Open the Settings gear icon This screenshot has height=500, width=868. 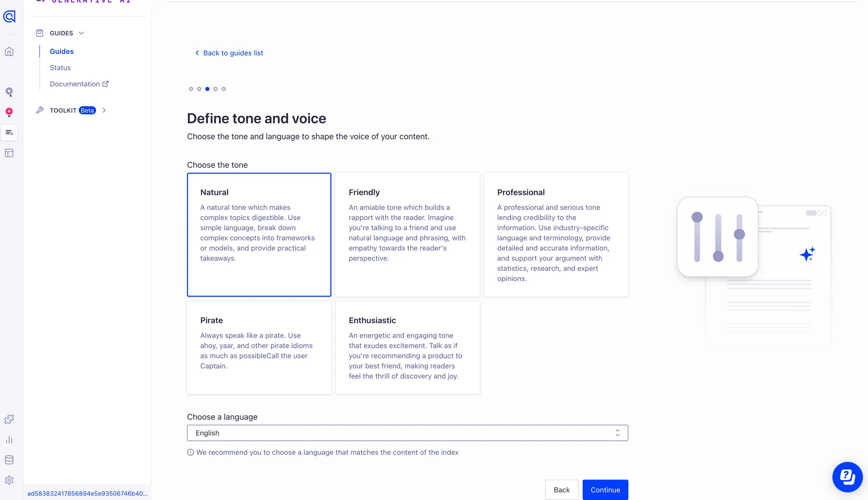tap(9, 480)
